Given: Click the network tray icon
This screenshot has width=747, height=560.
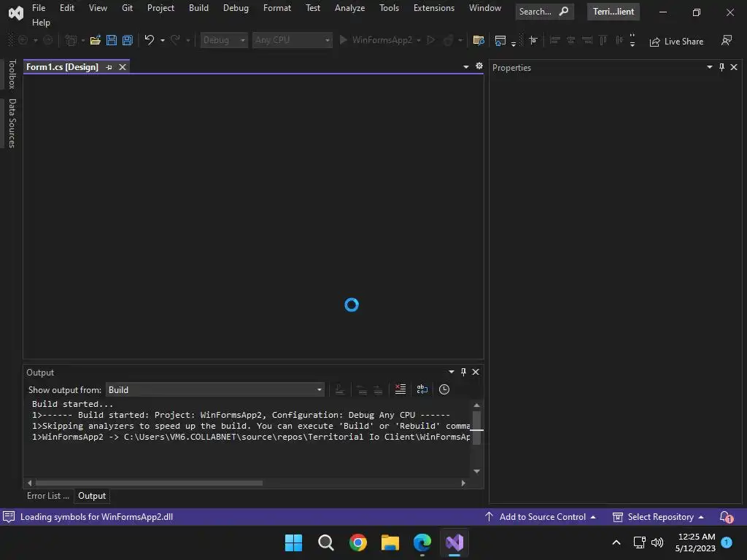Looking at the screenshot, I should [x=639, y=542].
